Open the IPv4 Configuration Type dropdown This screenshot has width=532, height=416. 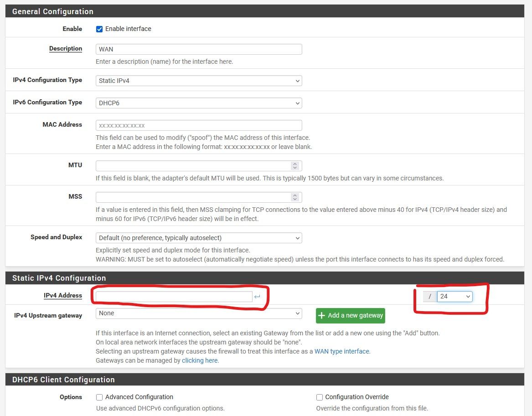(x=199, y=81)
